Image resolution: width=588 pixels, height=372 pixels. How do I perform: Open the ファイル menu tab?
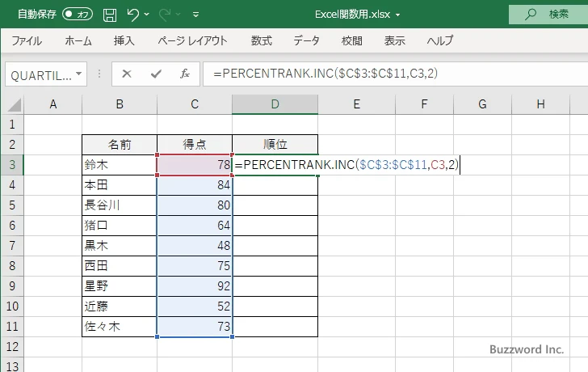click(x=27, y=40)
